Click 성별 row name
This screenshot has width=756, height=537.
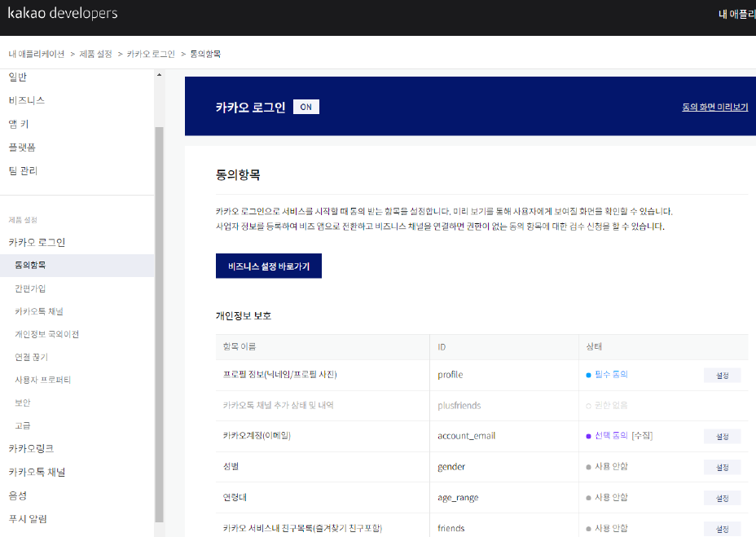[231, 467]
